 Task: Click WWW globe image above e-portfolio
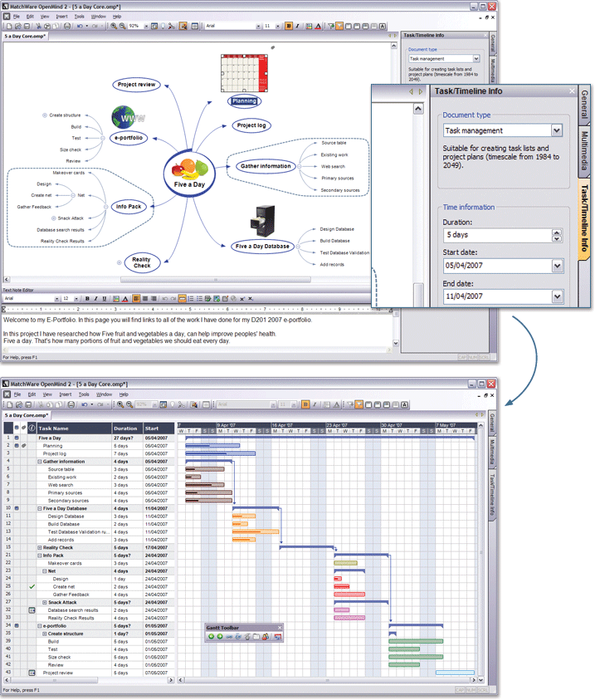click(127, 117)
